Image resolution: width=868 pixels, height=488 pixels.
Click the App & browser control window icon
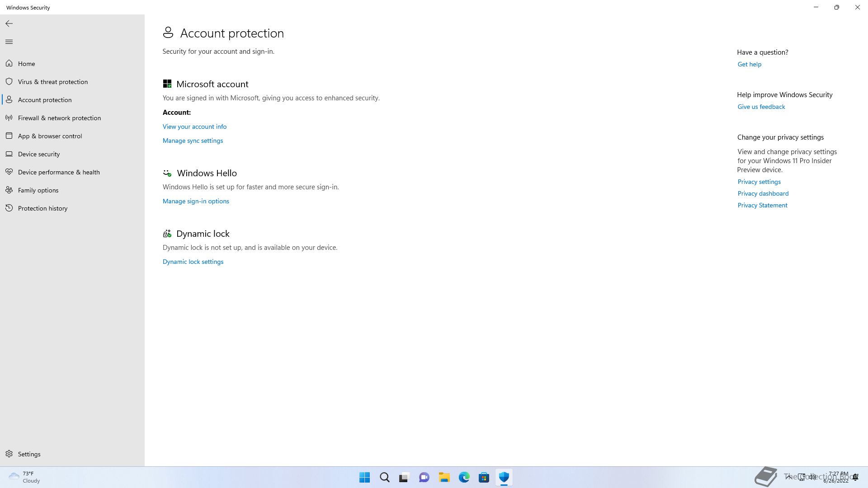[x=9, y=136]
